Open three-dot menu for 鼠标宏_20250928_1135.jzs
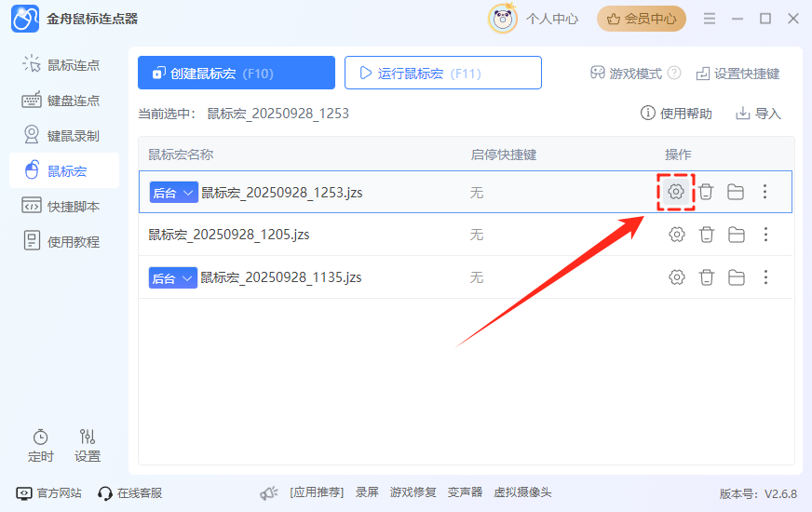Image resolution: width=812 pixels, height=512 pixels. click(x=766, y=277)
